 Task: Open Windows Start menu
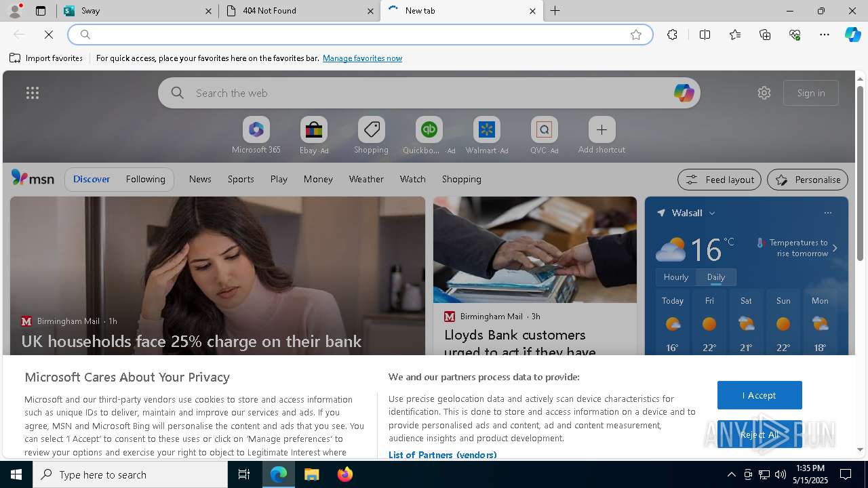(x=16, y=474)
